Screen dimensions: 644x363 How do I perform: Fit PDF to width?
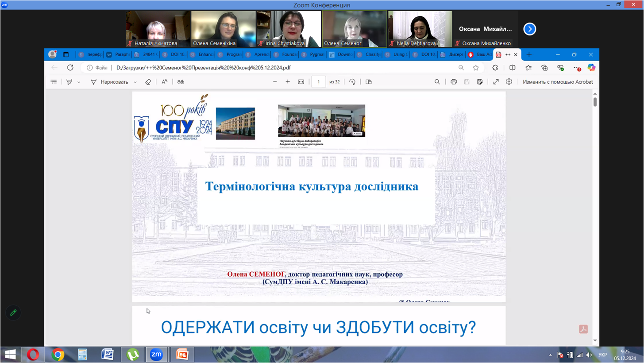click(301, 82)
